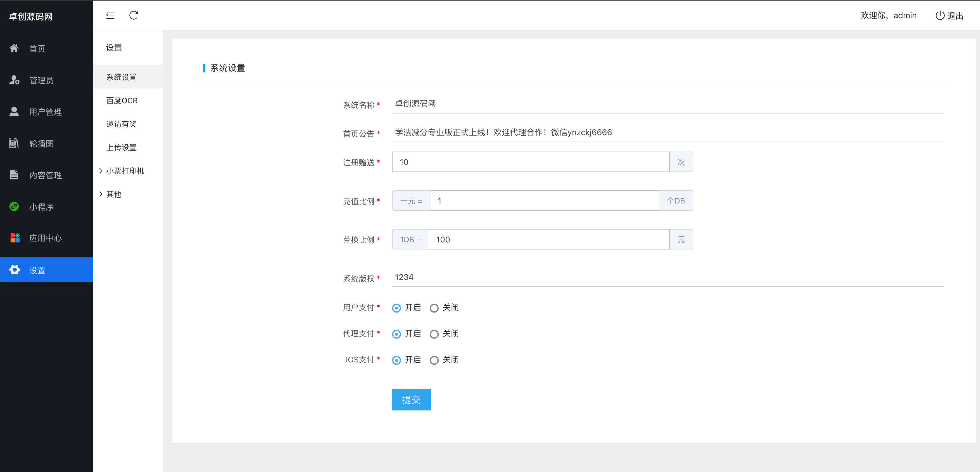
Task: Click the 提交 submit button
Action: click(x=411, y=399)
